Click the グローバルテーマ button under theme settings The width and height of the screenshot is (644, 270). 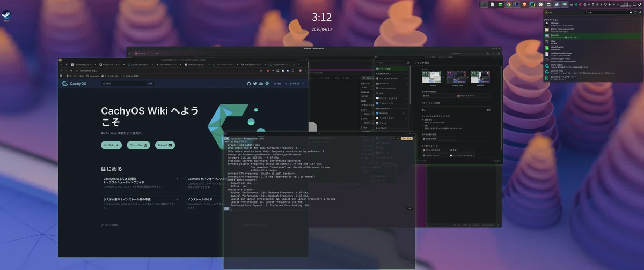point(473,96)
